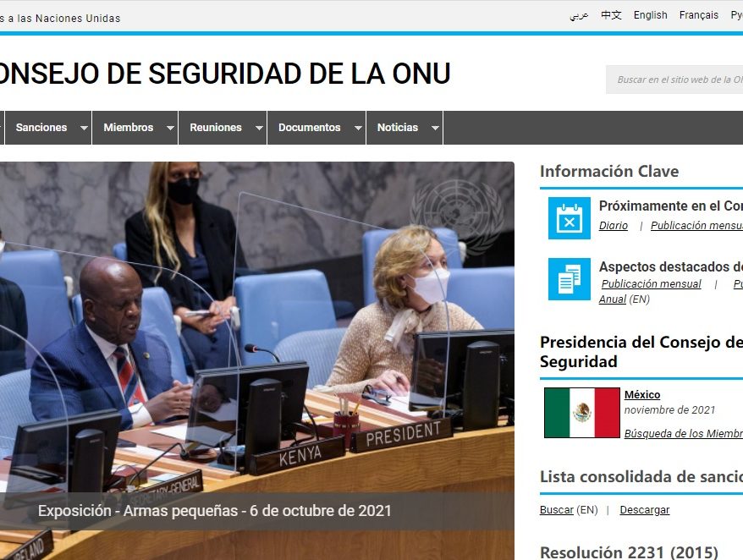The height and width of the screenshot is (560, 743).
Task: Click the calendar icon beside Próximamente en el Consejo
Action: click(x=568, y=217)
